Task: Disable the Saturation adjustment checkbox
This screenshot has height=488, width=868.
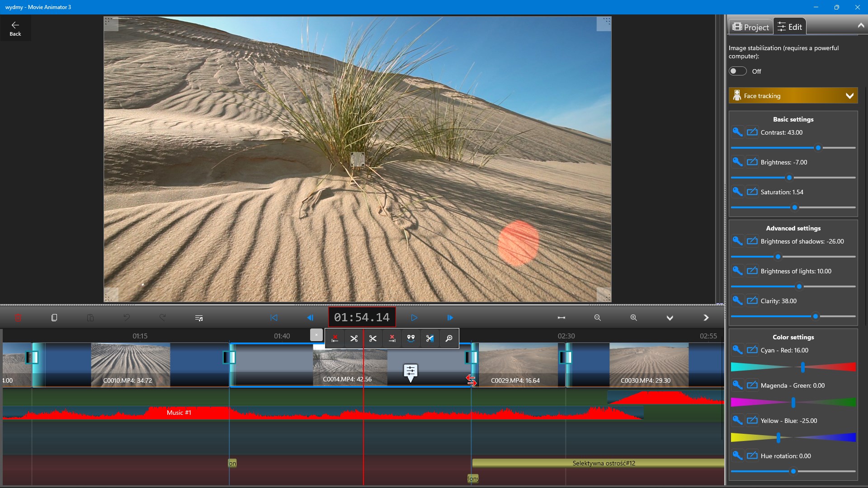Action: [x=752, y=192]
